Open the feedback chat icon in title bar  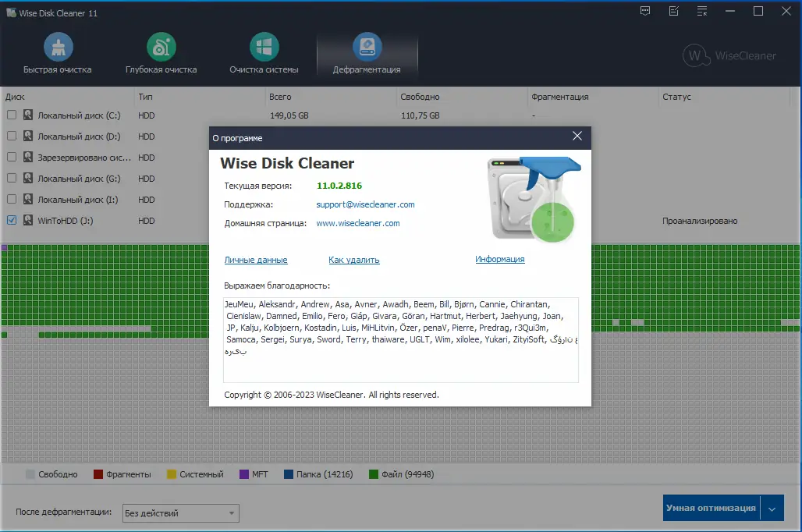pyautogui.click(x=644, y=11)
